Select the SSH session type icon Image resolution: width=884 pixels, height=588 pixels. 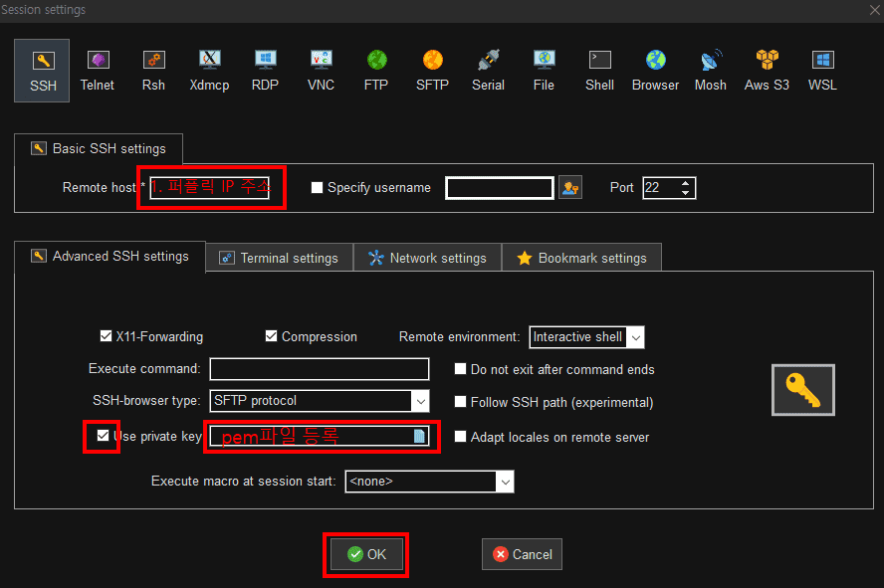tap(42, 71)
